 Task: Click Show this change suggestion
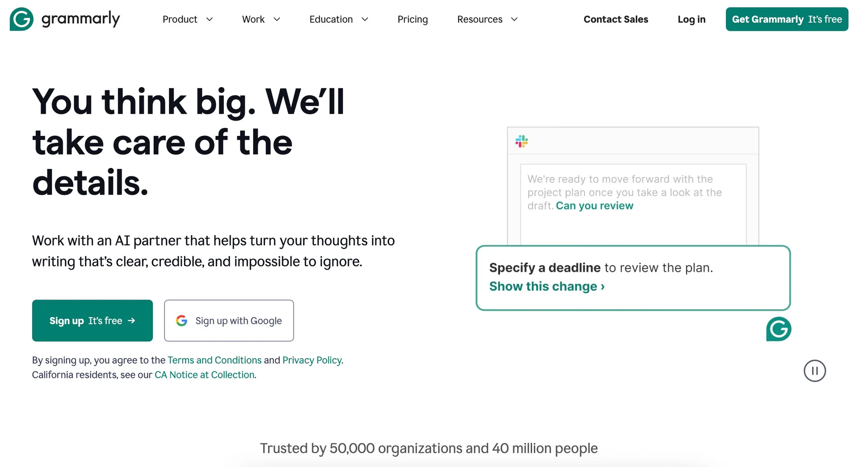547,286
